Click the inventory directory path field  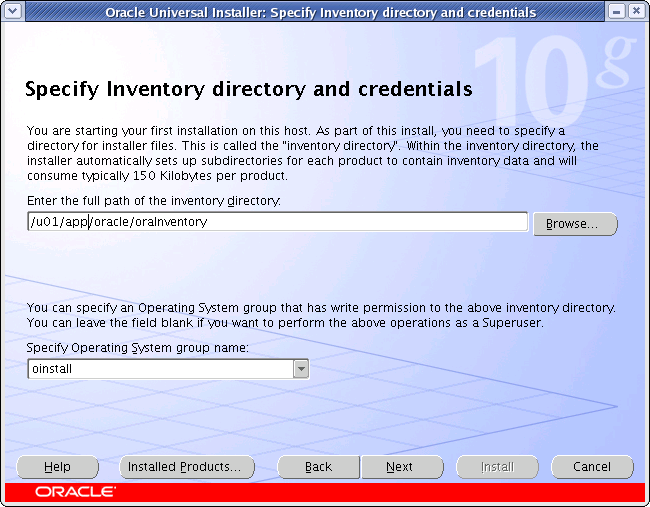pyautogui.click(x=278, y=222)
